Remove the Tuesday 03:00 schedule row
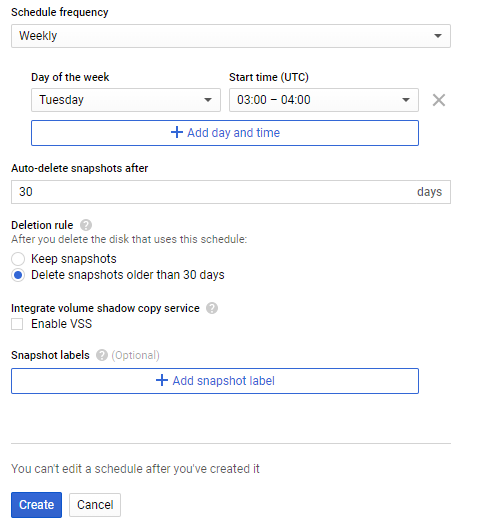Screen dimensions: 477x528 tap(439, 100)
